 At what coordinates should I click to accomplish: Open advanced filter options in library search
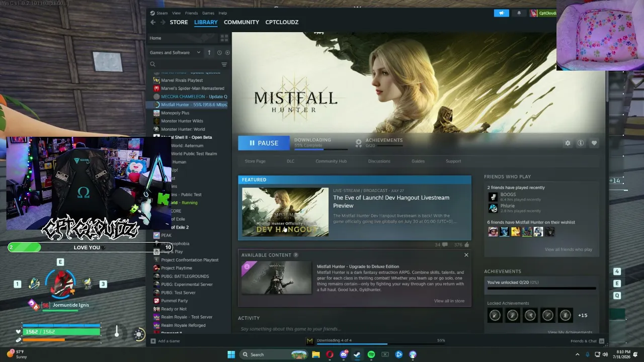click(x=224, y=64)
